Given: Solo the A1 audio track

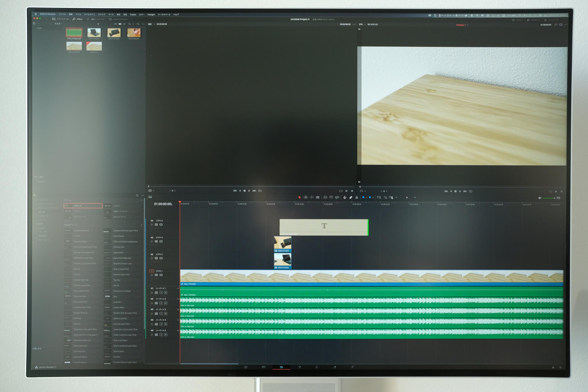Looking at the screenshot, I should coord(161,293).
